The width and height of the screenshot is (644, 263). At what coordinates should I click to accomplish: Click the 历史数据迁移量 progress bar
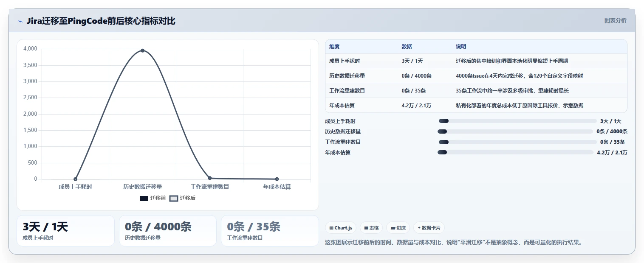point(515,131)
